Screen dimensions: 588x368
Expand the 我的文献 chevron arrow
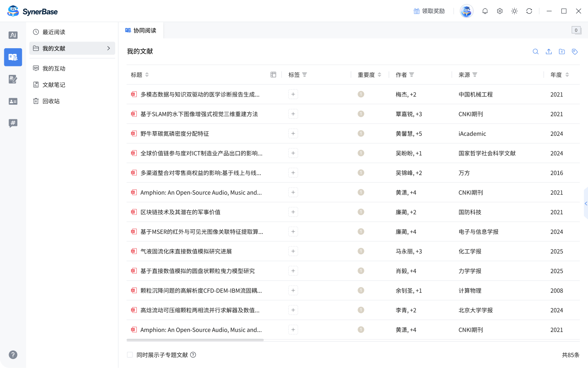click(109, 48)
